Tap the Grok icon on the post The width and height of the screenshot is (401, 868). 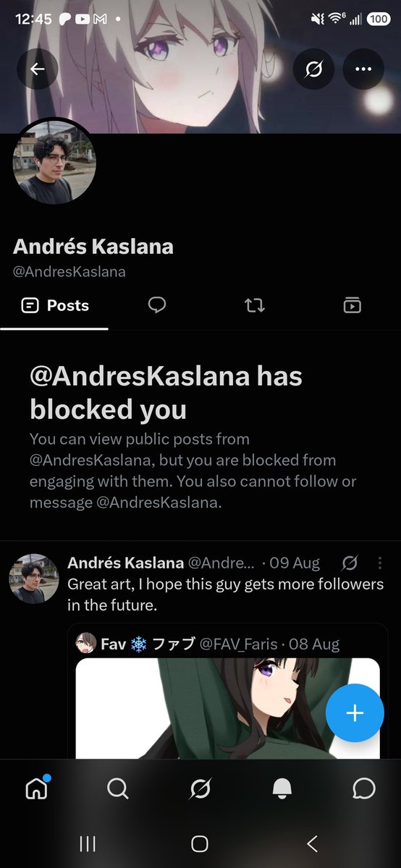tap(350, 563)
